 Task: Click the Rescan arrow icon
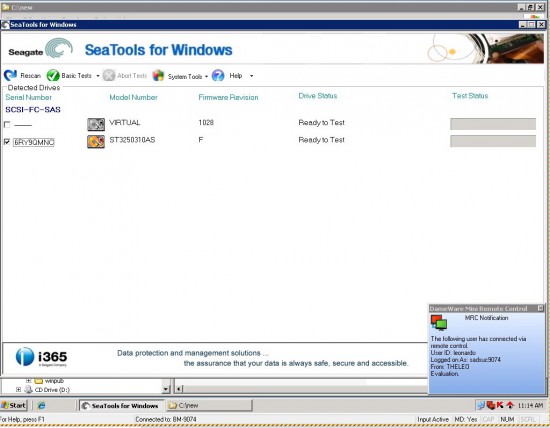point(10,75)
